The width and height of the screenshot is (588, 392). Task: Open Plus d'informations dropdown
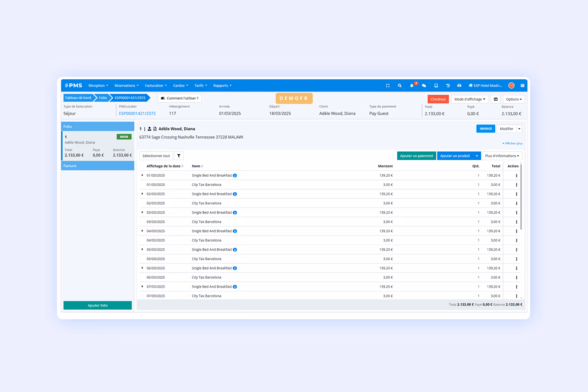502,156
